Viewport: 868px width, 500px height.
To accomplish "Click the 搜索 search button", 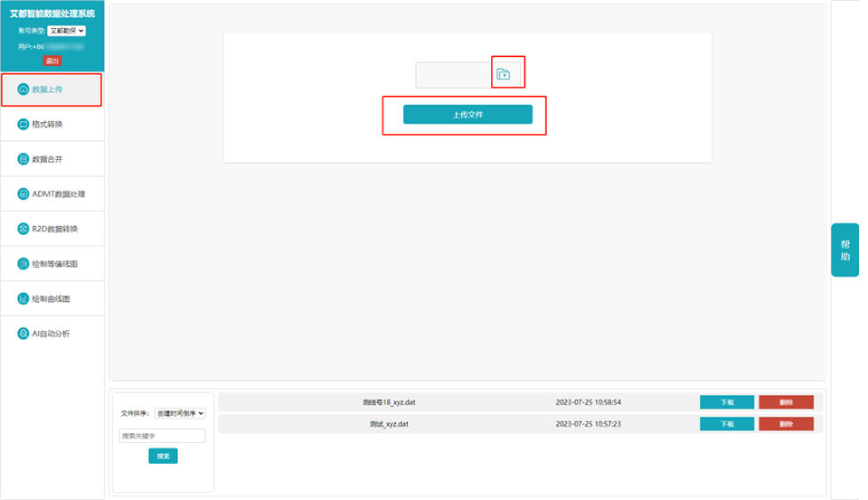I will tap(163, 457).
